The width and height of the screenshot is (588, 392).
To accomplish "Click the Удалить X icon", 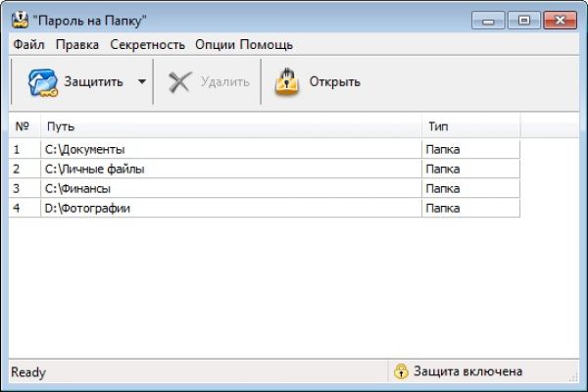I will point(179,82).
